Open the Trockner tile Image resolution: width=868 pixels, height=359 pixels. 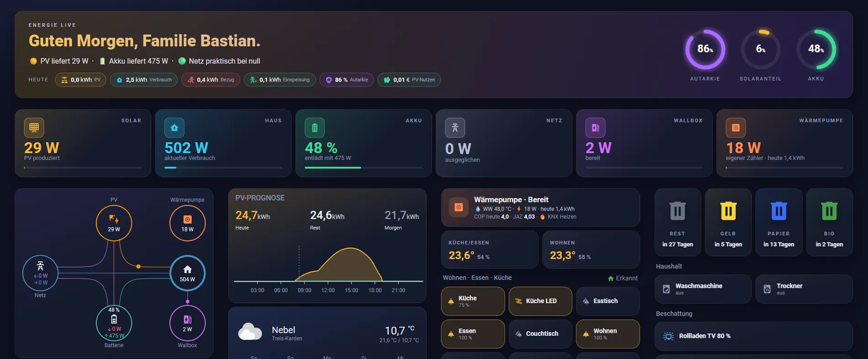coord(804,289)
